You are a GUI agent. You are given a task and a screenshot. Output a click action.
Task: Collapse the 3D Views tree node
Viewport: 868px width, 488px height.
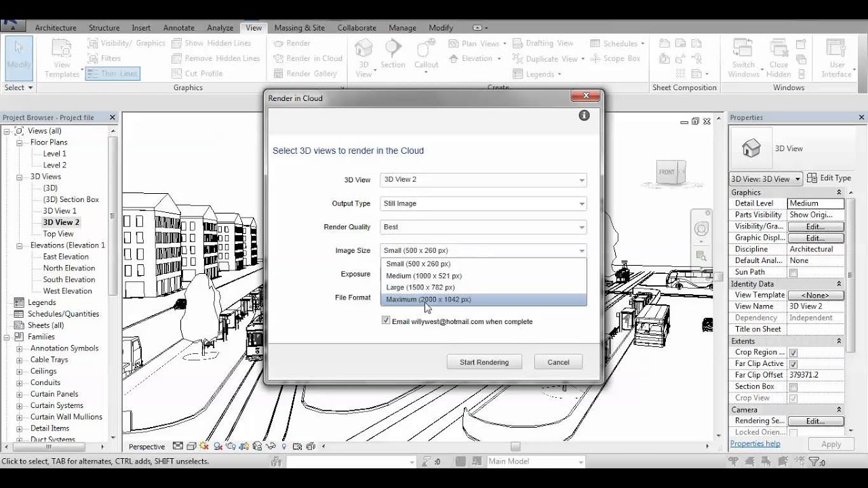[19, 177]
